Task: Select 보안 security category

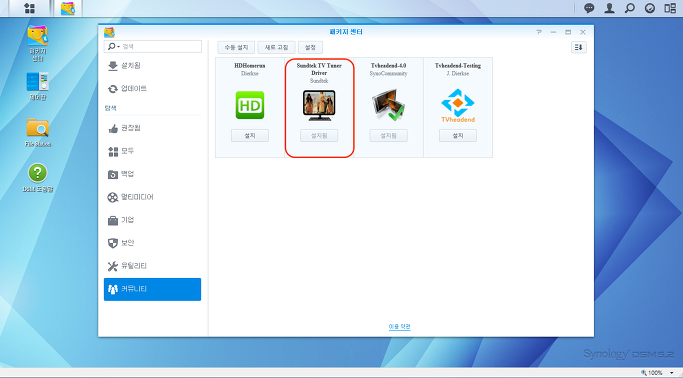Action: click(x=152, y=243)
